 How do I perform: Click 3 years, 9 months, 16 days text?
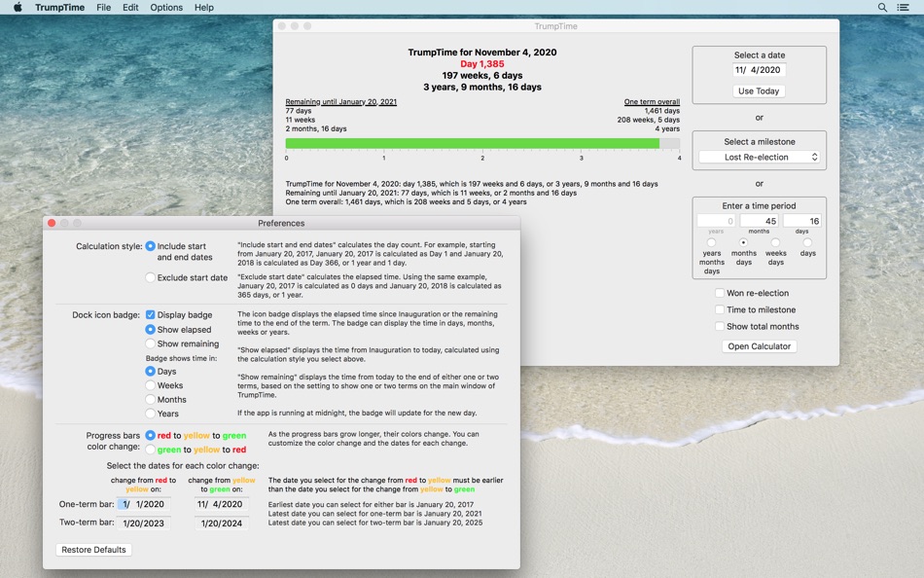point(482,87)
